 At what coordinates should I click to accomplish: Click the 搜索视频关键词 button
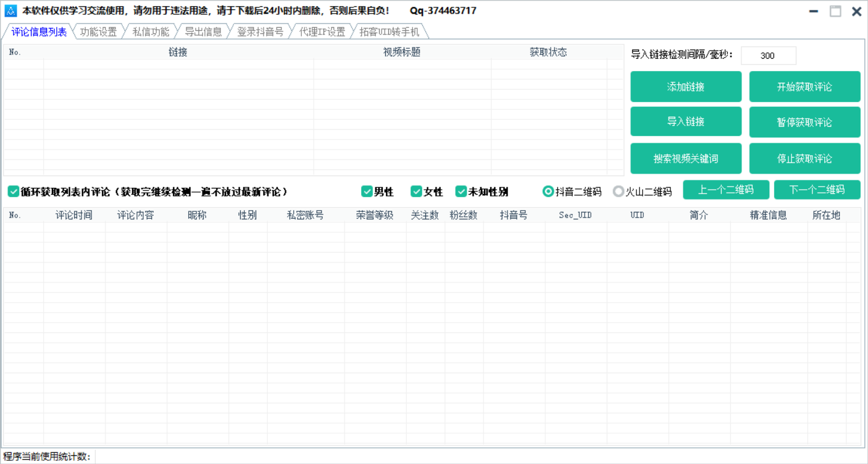tap(686, 158)
